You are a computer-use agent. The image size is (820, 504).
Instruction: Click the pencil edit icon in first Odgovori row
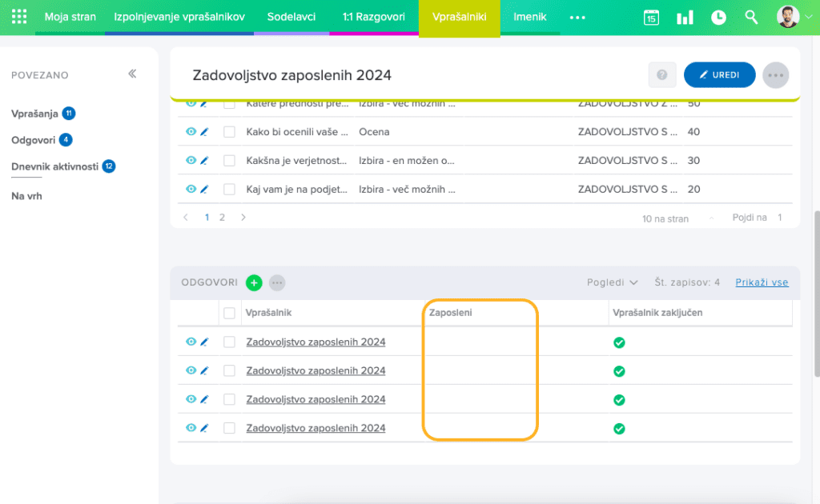204,342
